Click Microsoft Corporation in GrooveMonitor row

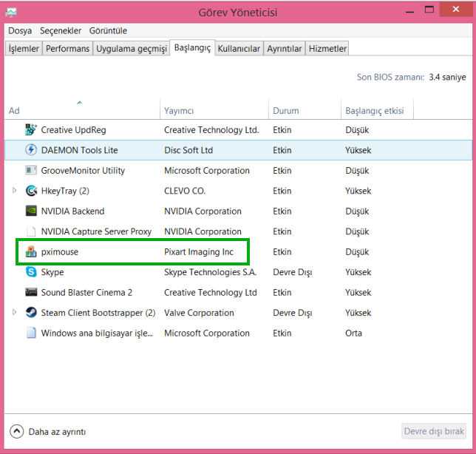(x=207, y=170)
